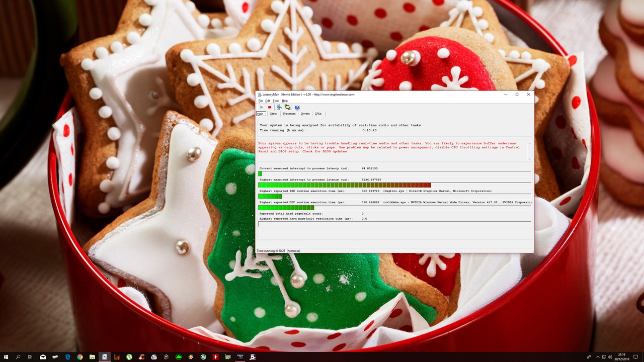The width and height of the screenshot is (644, 362).
Task: Open the CCleaner taskbar icon
Action: pos(141,357)
